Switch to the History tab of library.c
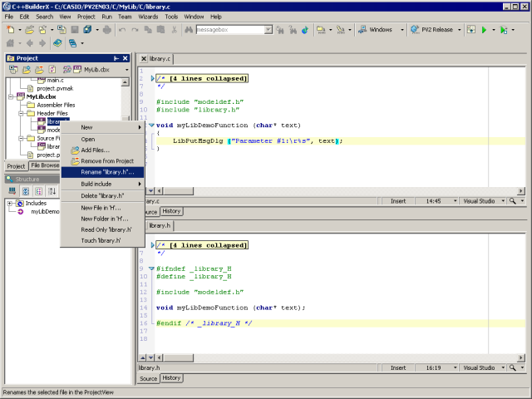532x399 pixels. click(x=171, y=211)
